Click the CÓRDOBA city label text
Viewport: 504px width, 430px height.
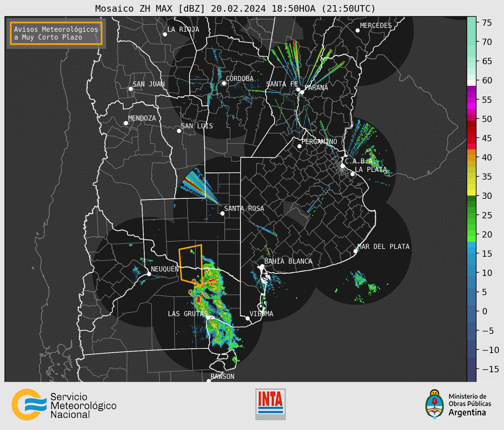point(240,78)
